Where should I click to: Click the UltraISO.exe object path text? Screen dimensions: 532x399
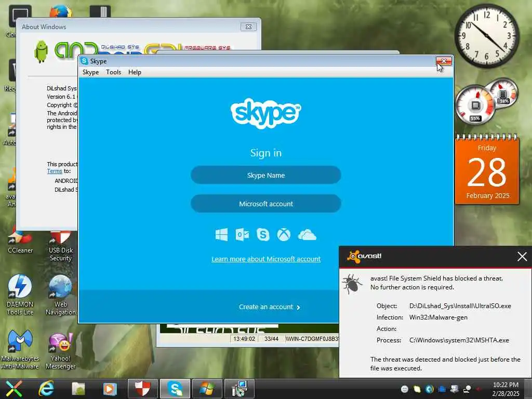(x=460, y=305)
